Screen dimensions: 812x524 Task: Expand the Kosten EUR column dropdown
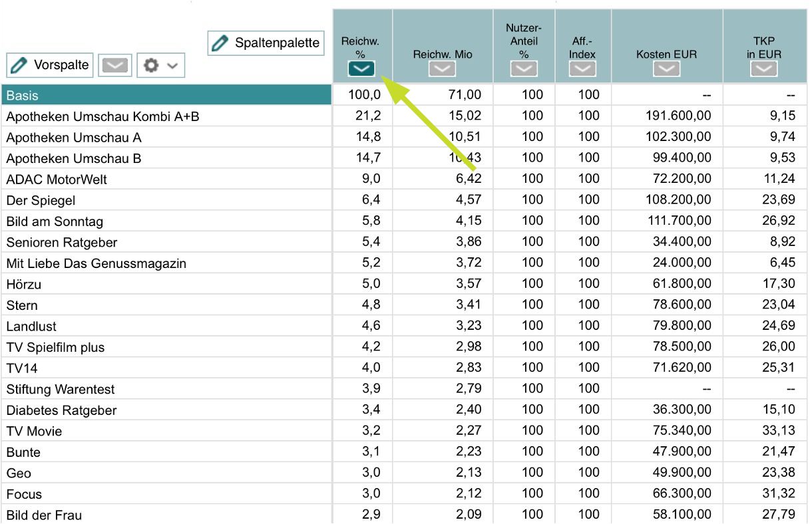pos(666,69)
